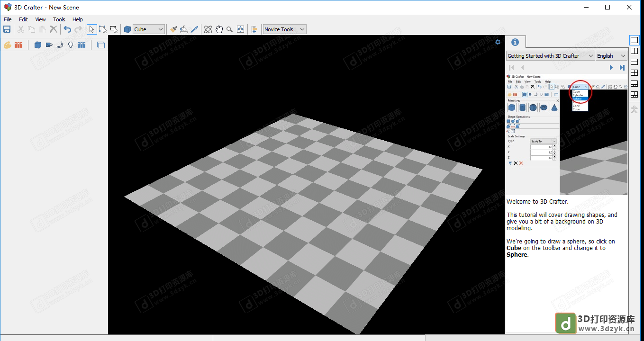Click the 'Welcome to 3D Crafter.' text
The width and height of the screenshot is (644, 341).
[x=537, y=202]
